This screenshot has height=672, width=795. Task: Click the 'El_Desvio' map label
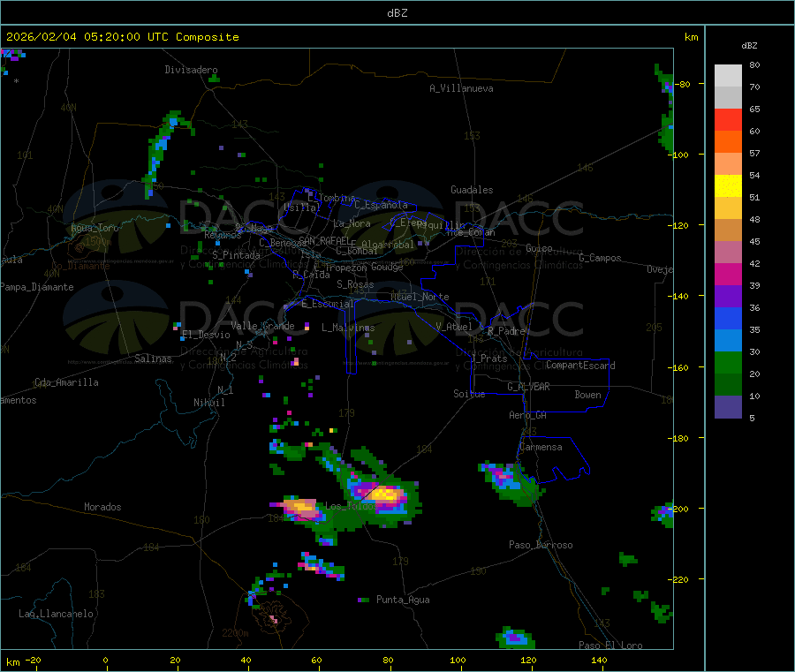pos(206,335)
